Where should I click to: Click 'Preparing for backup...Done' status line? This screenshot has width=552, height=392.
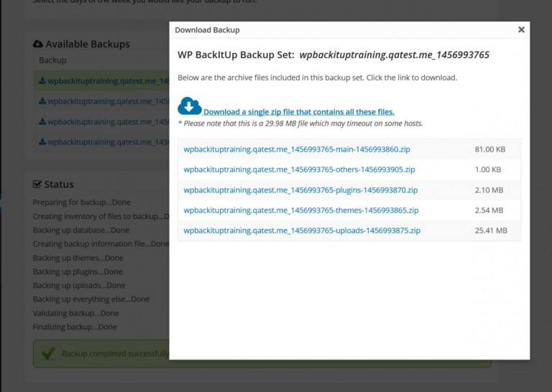pyautogui.click(x=82, y=202)
